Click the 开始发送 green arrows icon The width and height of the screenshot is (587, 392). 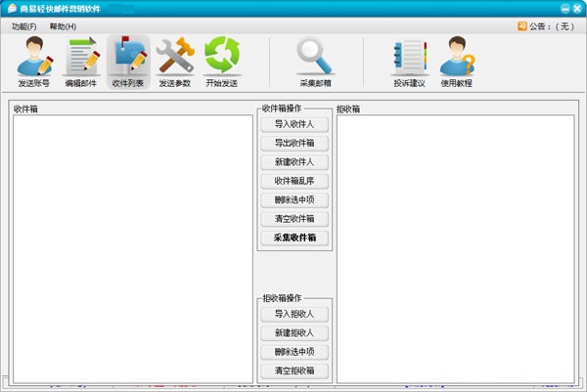pyautogui.click(x=222, y=63)
